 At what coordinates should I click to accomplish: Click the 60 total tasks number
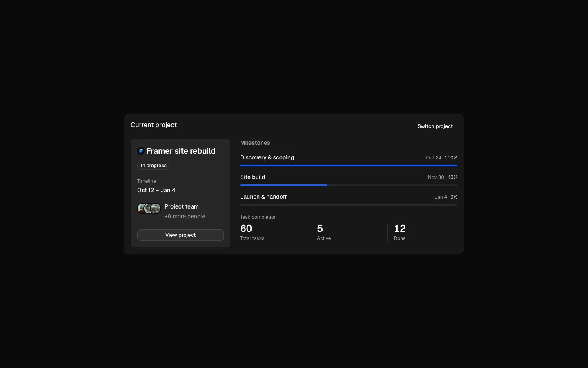[246, 229]
